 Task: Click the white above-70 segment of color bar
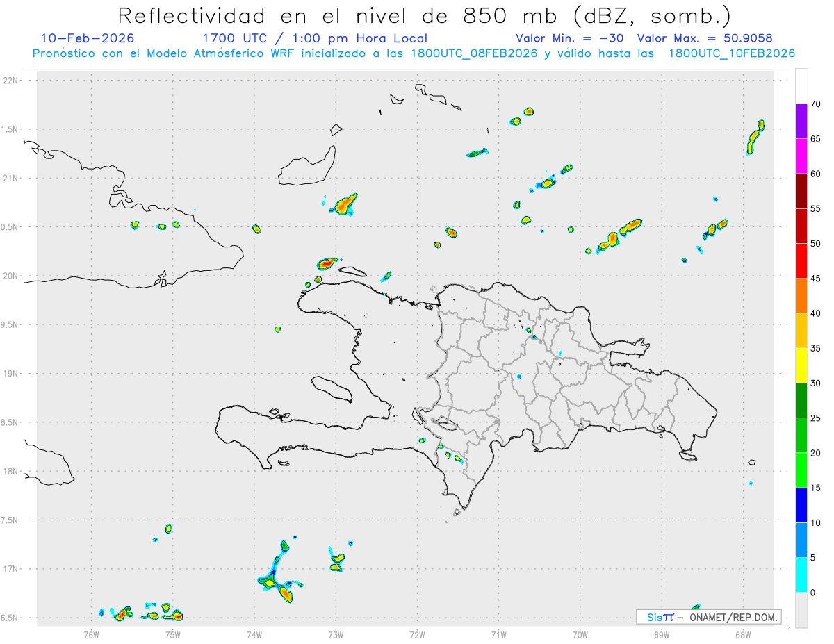(x=801, y=86)
